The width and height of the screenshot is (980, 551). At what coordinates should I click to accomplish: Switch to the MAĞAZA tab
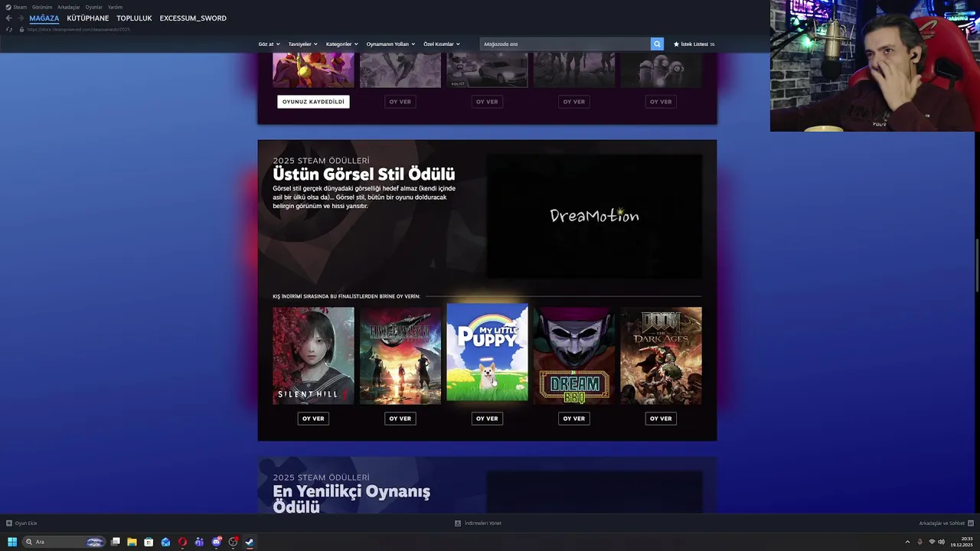click(x=44, y=18)
